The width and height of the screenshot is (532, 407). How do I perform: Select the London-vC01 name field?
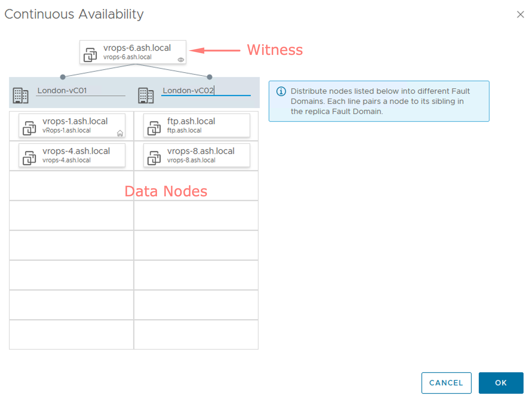[x=81, y=90]
